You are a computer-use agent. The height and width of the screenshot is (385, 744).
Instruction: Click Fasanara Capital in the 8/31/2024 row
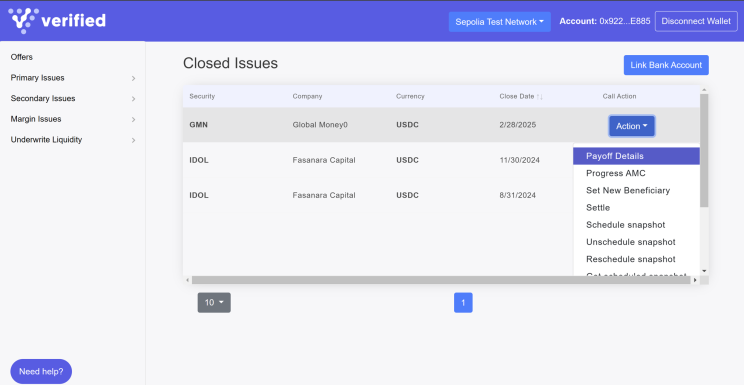[324, 195]
